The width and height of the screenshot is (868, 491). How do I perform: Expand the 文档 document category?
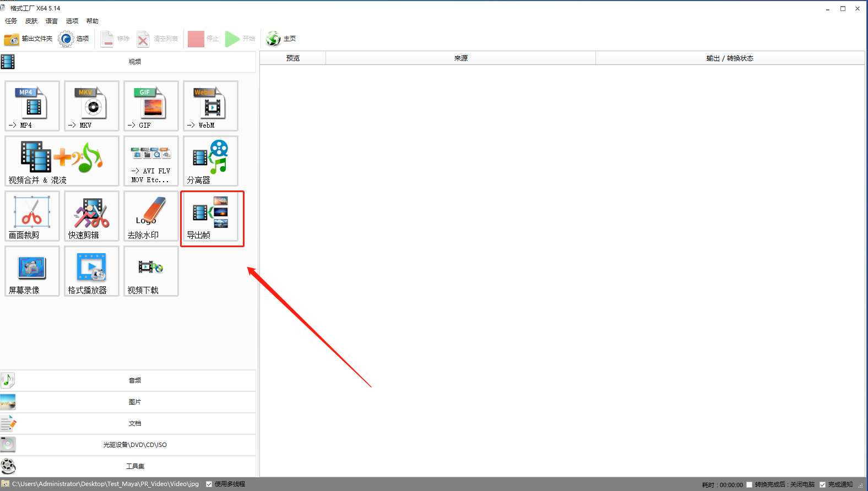click(x=128, y=423)
